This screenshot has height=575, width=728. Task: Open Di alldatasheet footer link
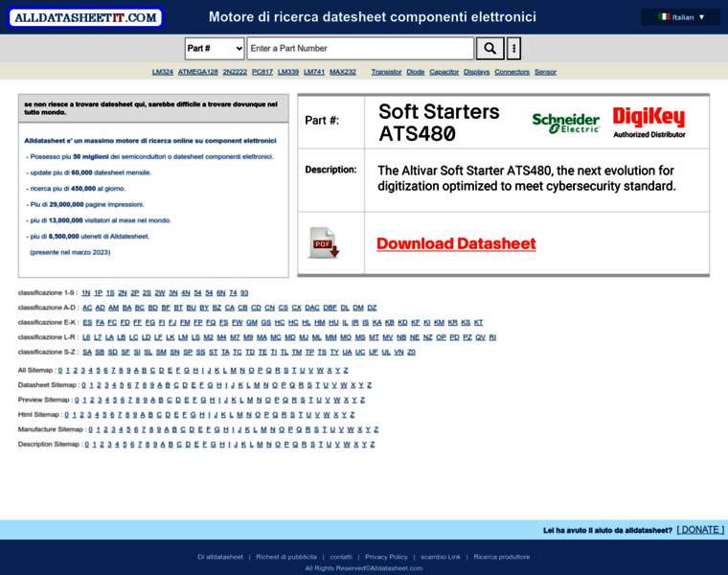click(x=220, y=557)
